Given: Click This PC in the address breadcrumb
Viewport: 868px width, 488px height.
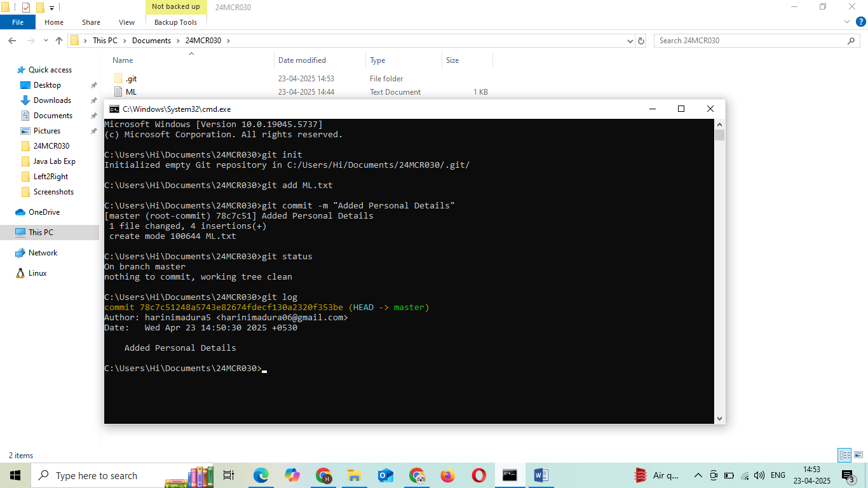Looking at the screenshot, I should (x=105, y=41).
